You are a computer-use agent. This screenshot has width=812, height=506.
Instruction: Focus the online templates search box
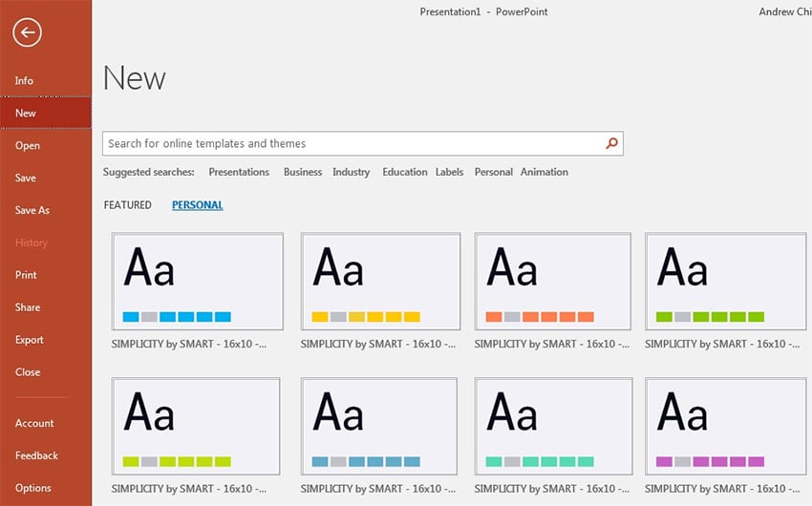click(352, 144)
